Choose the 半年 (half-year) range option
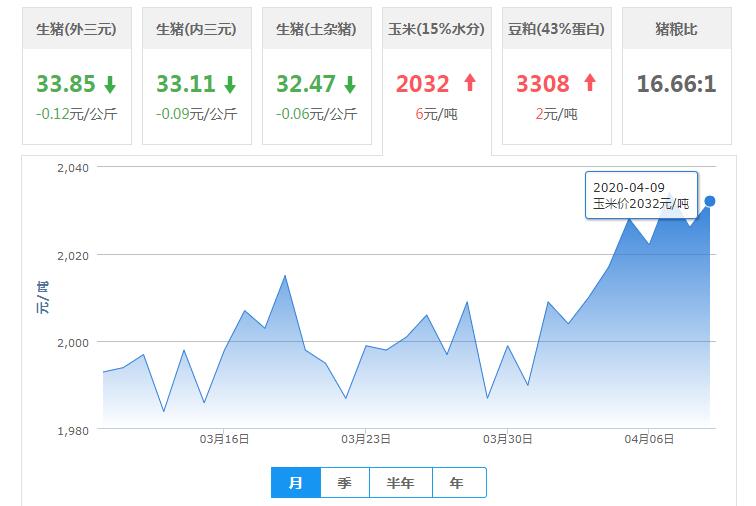The image size is (756, 506). coord(401,483)
